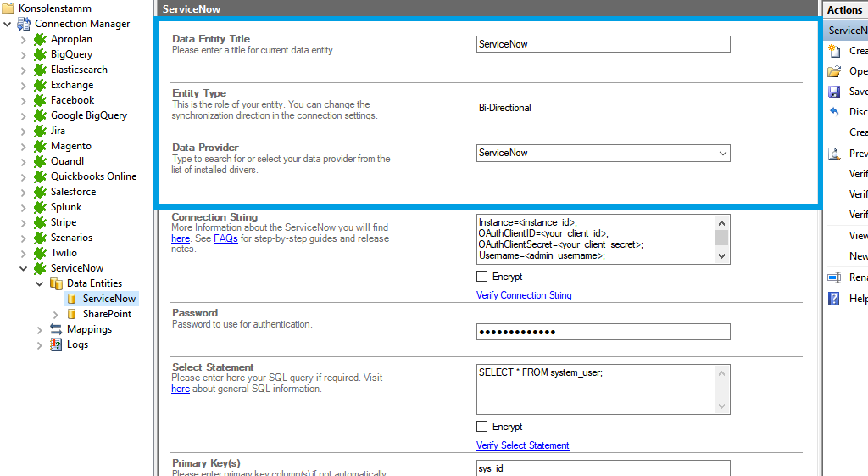Viewport: 868px width, 476px height.
Task: Select the Mappings icon in the tree
Action: coord(56,329)
